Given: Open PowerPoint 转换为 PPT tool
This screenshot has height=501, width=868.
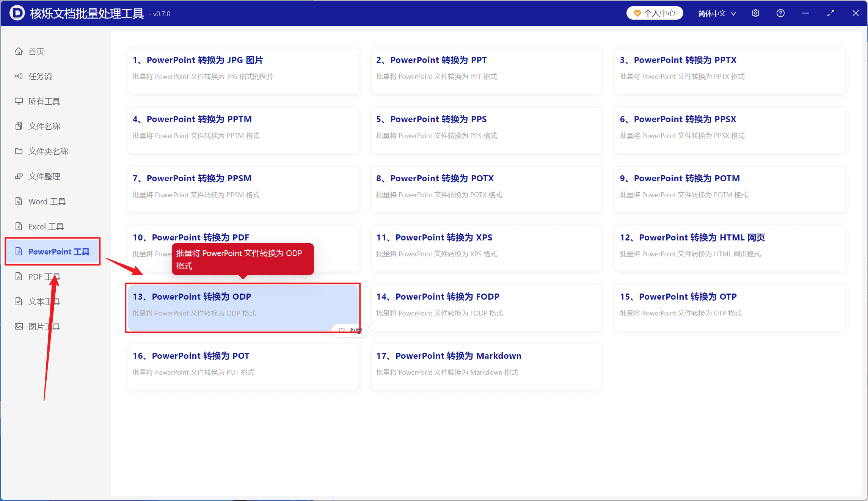Looking at the screenshot, I should click(x=487, y=71).
